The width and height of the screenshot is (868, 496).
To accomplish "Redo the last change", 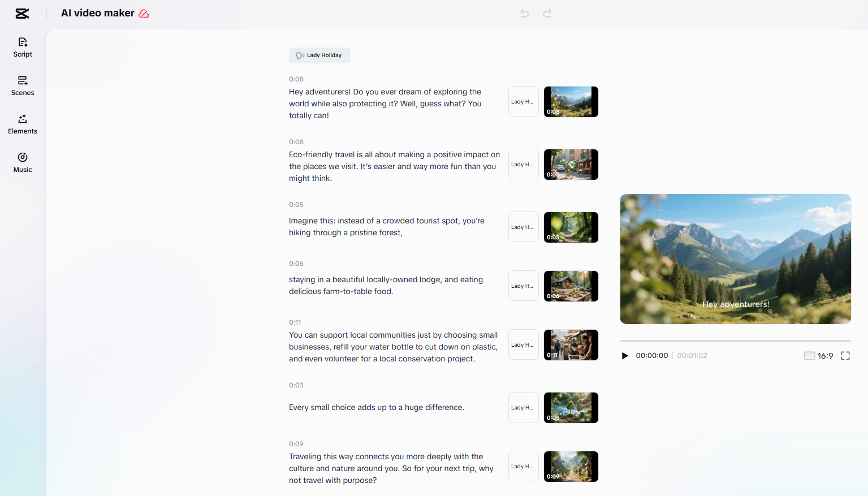I will pos(546,13).
